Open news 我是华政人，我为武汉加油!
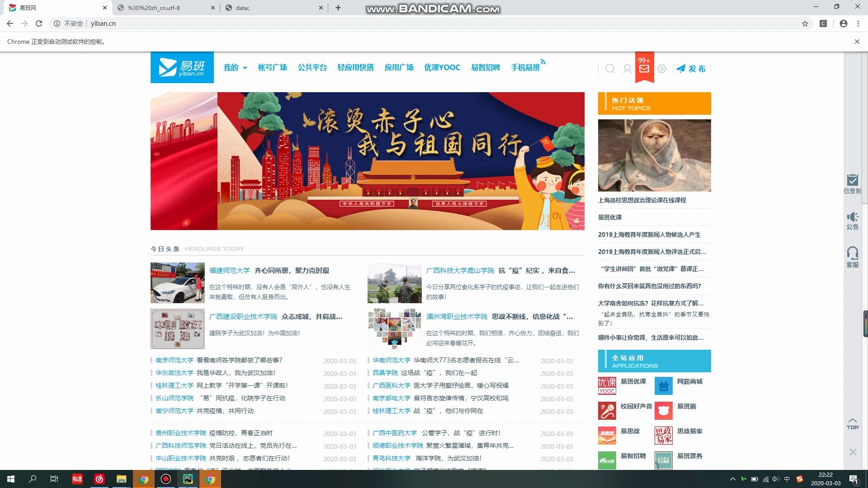This screenshot has height=488, width=868. (x=236, y=373)
